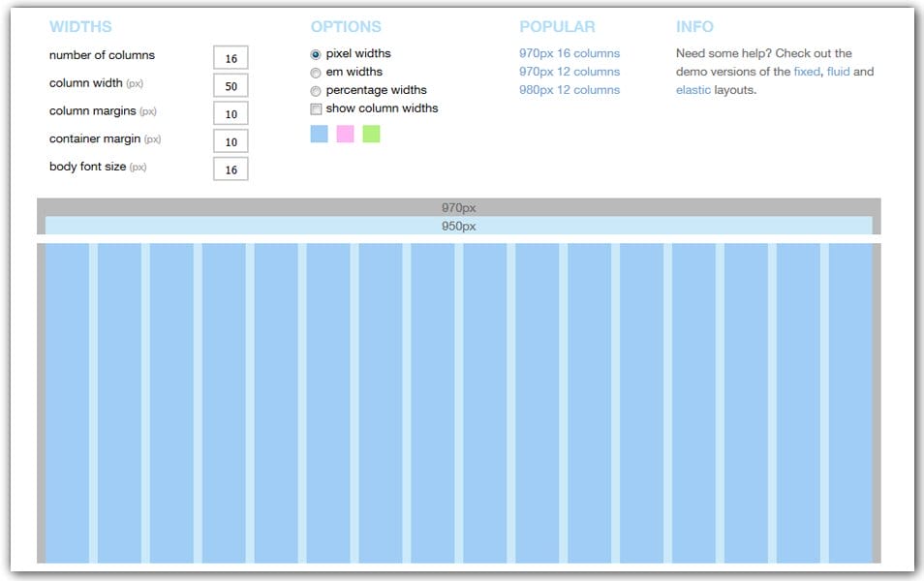Pick the blue color swatch
This screenshot has width=924, height=581.
click(x=319, y=135)
